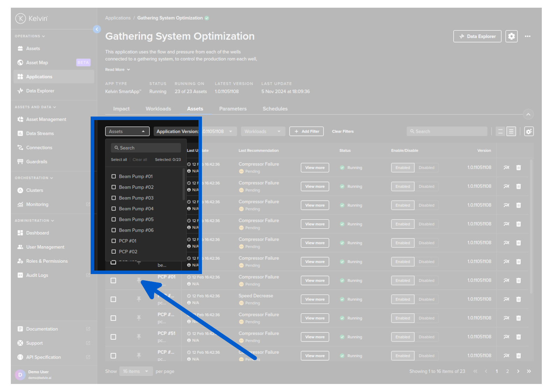Tick the PCP #02 checkbox in dropdown
The height and width of the screenshot is (392, 553).
point(113,252)
